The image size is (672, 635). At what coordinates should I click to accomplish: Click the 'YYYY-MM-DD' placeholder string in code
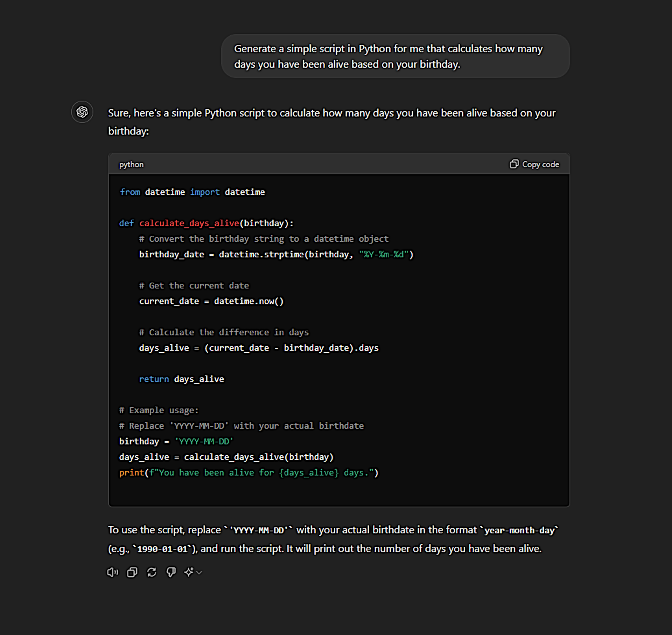click(x=204, y=441)
